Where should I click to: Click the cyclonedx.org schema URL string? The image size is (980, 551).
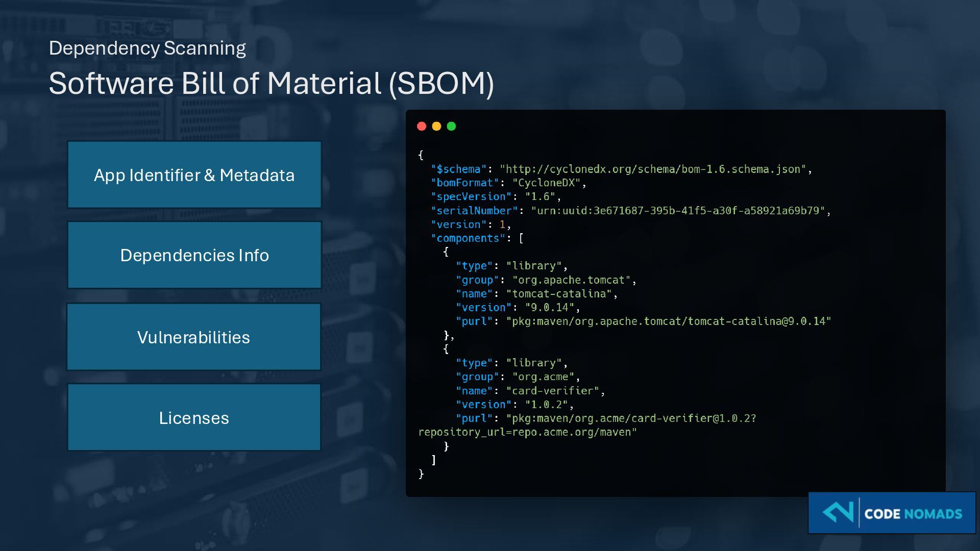pos(652,169)
